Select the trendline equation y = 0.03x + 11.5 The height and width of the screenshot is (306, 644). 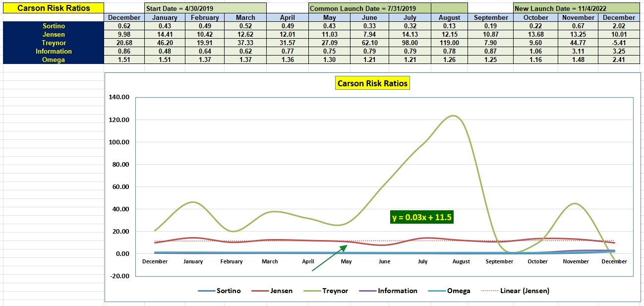(422, 217)
